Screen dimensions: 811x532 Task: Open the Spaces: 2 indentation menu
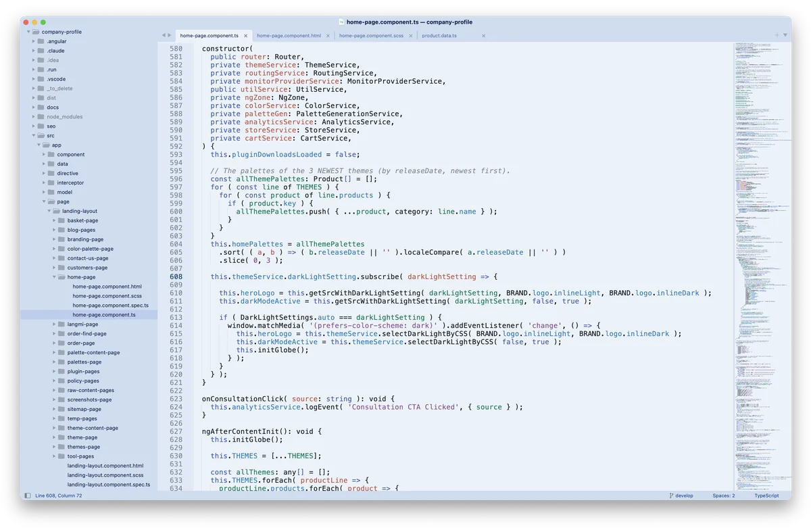click(x=723, y=495)
